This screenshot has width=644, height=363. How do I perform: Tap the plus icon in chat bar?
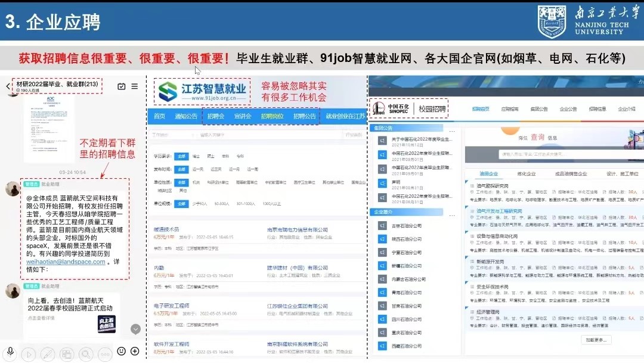tap(135, 351)
